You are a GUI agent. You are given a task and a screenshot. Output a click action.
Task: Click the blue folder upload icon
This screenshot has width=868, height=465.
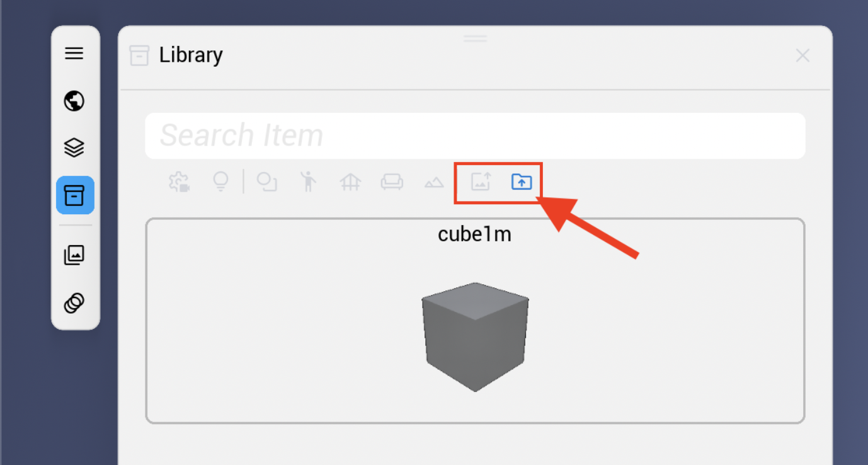(522, 182)
